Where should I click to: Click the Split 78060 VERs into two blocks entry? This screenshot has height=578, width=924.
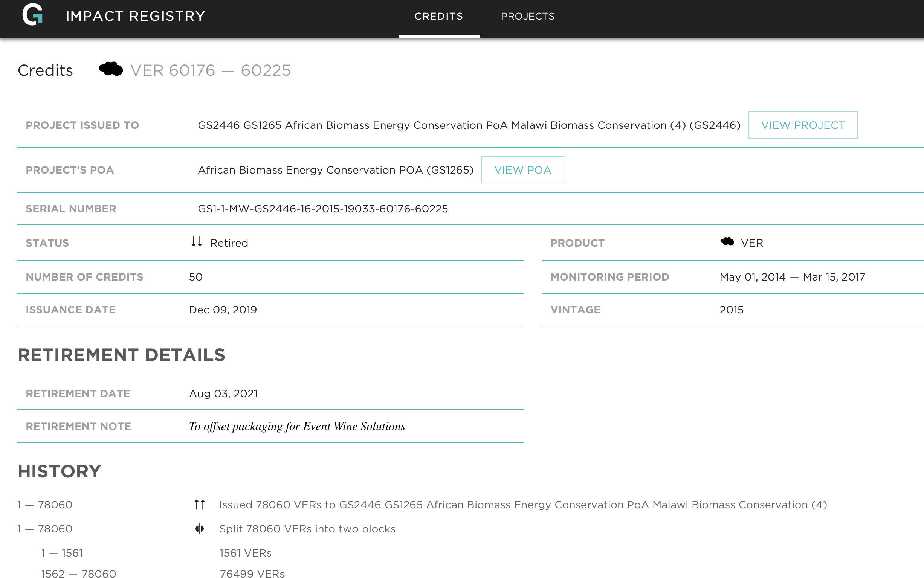(x=307, y=529)
